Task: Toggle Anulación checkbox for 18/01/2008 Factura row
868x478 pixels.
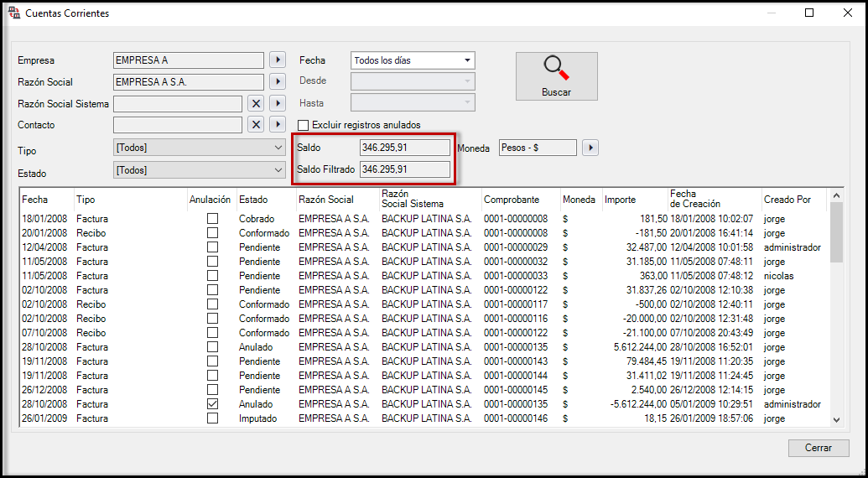Action: pyautogui.click(x=212, y=219)
